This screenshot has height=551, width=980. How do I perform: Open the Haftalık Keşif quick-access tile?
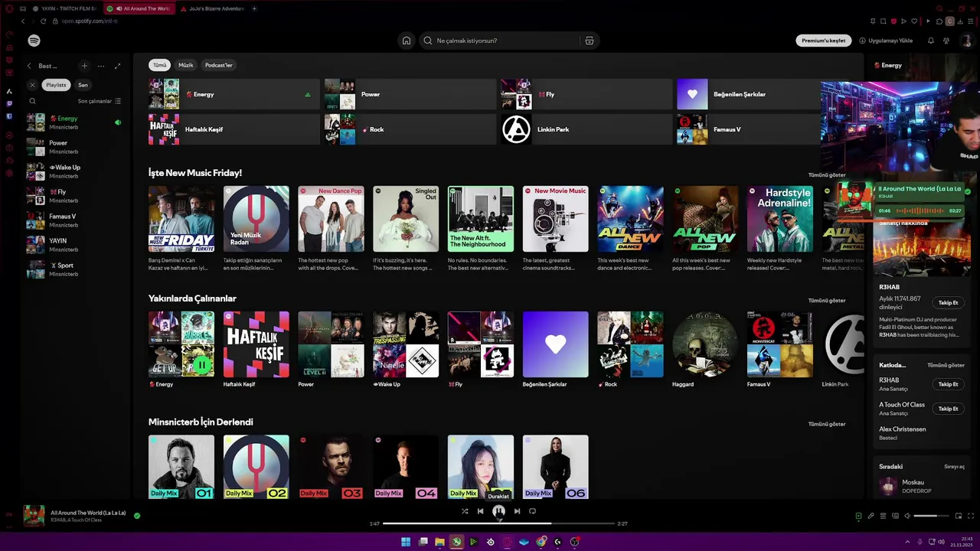[234, 129]
